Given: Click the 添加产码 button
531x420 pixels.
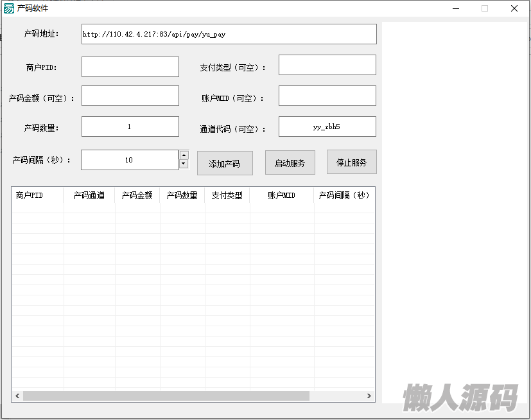Looking at the screenshot, I should click(x=225, y=163).
